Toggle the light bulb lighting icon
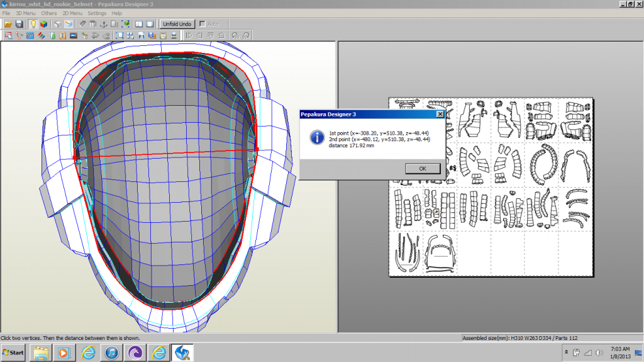 coord(33,25)
